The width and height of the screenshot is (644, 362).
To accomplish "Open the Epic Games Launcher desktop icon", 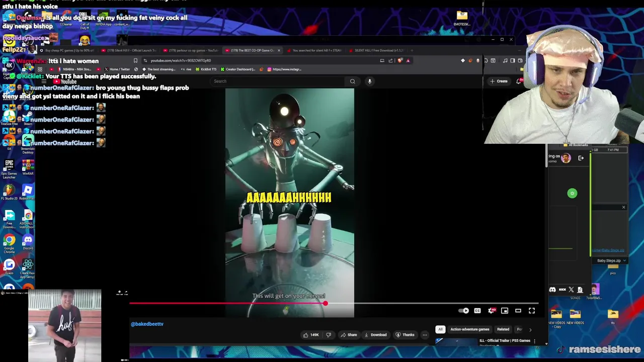I will [9, 169].
